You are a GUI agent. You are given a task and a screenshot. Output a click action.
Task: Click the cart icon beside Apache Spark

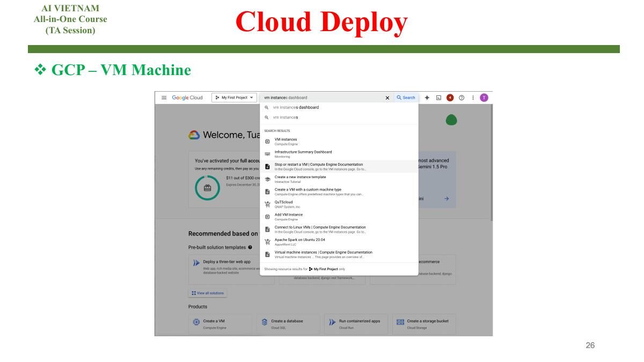tap(267, 242)
